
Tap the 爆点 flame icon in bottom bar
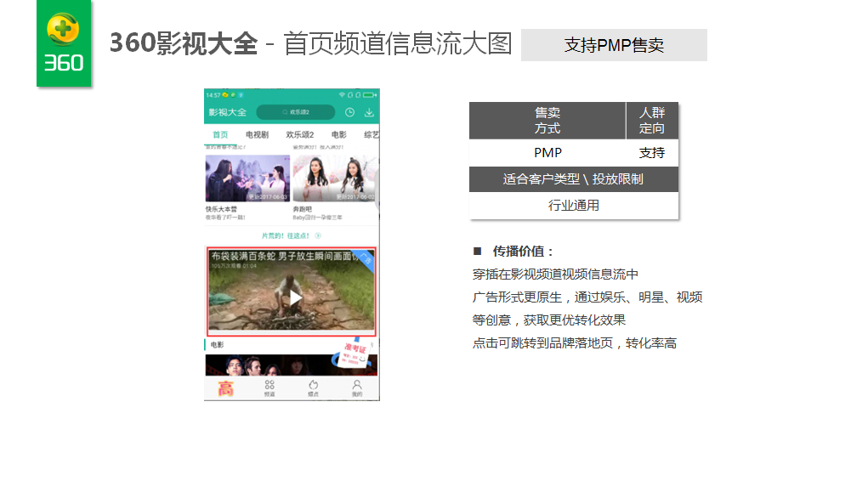pyautogui.click(x=314, y=388)
